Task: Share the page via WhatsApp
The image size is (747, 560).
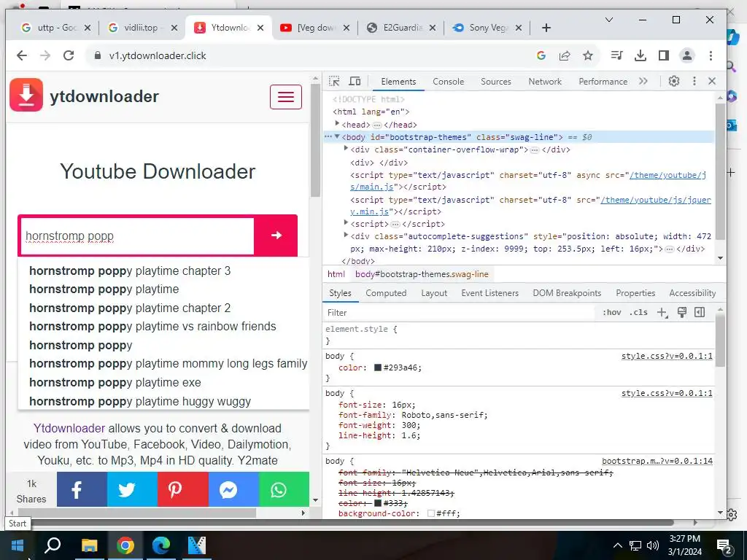Action: point(284,489)
